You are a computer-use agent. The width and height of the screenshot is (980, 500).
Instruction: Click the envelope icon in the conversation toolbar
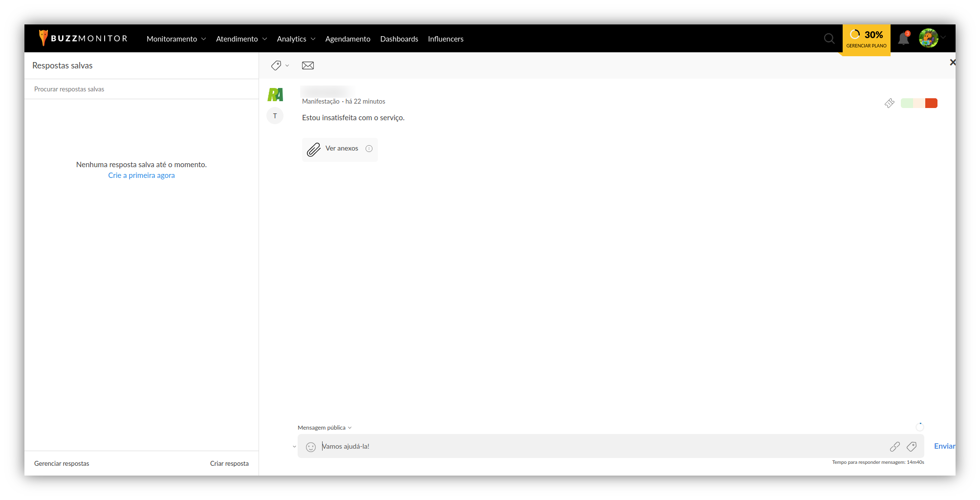point(308,65)
